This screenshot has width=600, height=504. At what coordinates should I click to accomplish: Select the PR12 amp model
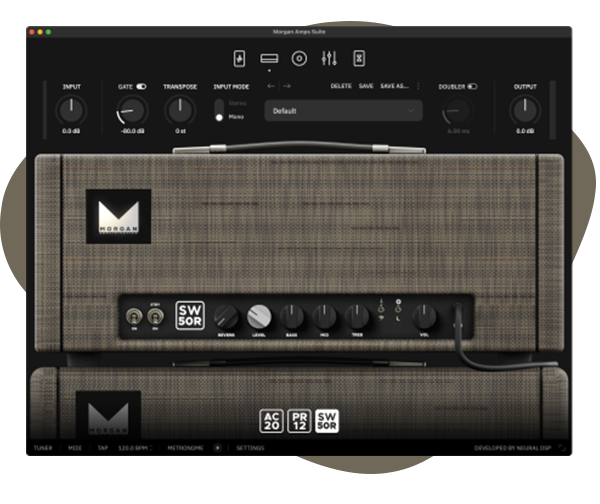299,421
